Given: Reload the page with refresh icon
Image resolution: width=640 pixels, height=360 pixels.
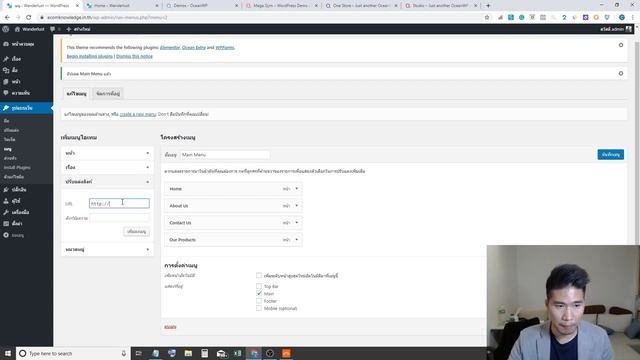Looking at the screenshot, I should [29, 18].
